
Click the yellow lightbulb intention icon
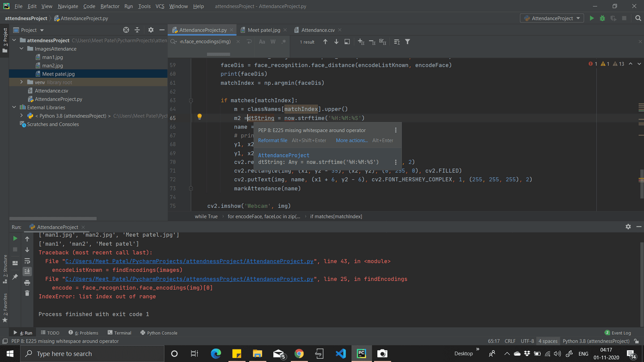(199, 117)
